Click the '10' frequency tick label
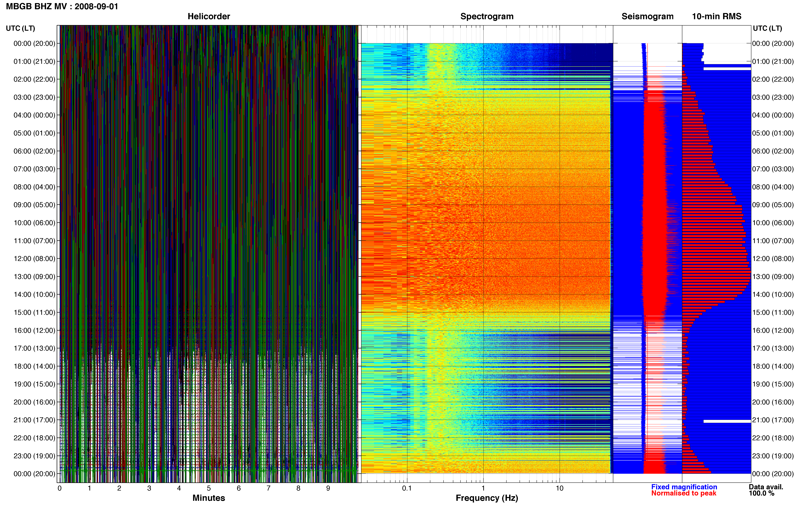The height and width of the screenshot is (508, 812). [x=559, y=488]
